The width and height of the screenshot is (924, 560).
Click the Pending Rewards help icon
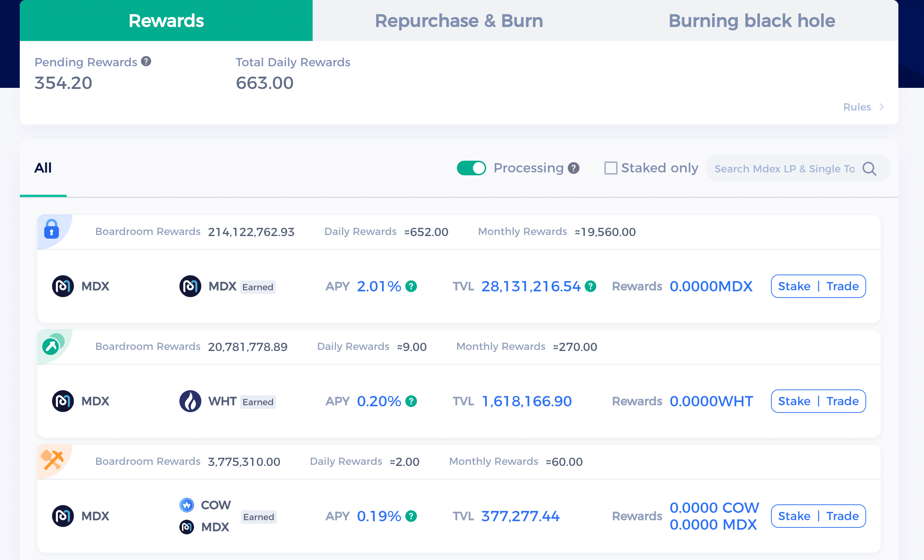(146, 61)
